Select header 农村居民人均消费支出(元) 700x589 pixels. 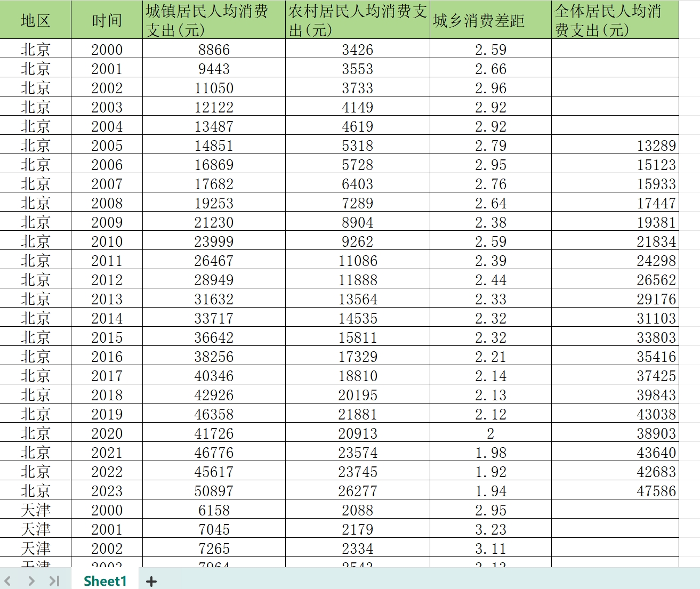click(x=358, y=20)
